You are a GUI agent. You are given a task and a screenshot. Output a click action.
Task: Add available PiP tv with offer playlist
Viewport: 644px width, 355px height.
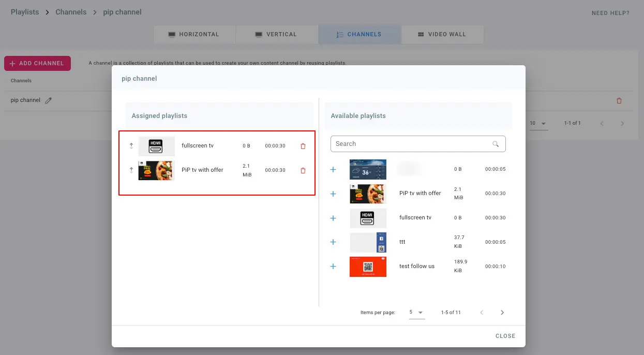tap(333, 194)
